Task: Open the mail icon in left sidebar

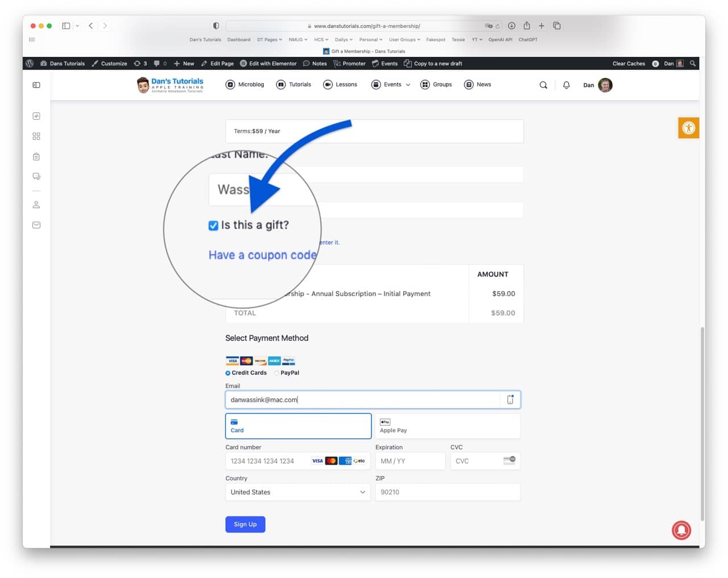Action: point(36,225)
